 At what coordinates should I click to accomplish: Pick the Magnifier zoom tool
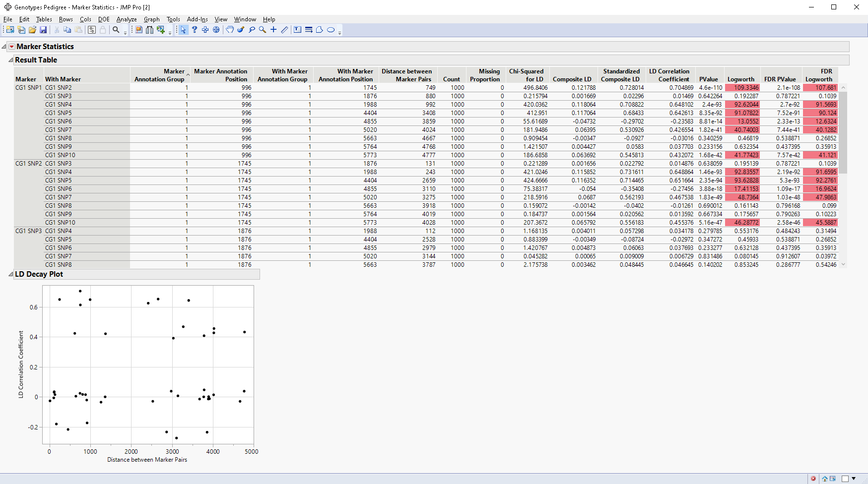click(263, 30)
